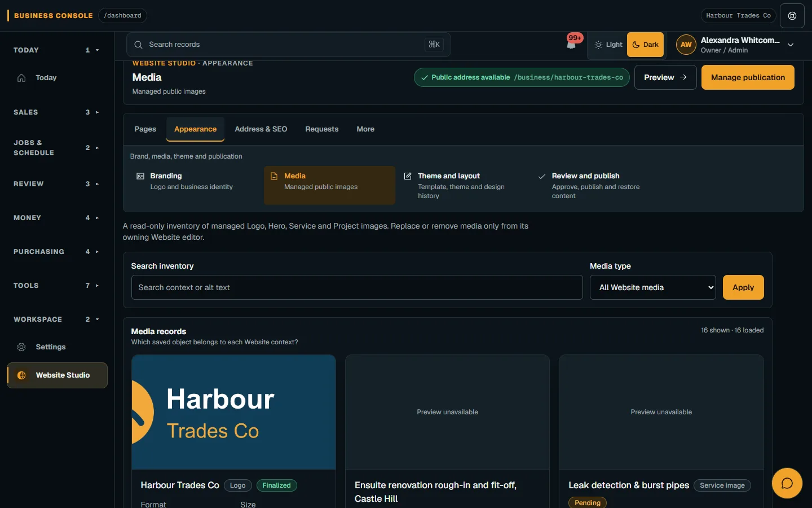
Task: Click the Preview button
Action: click(665, 77)
